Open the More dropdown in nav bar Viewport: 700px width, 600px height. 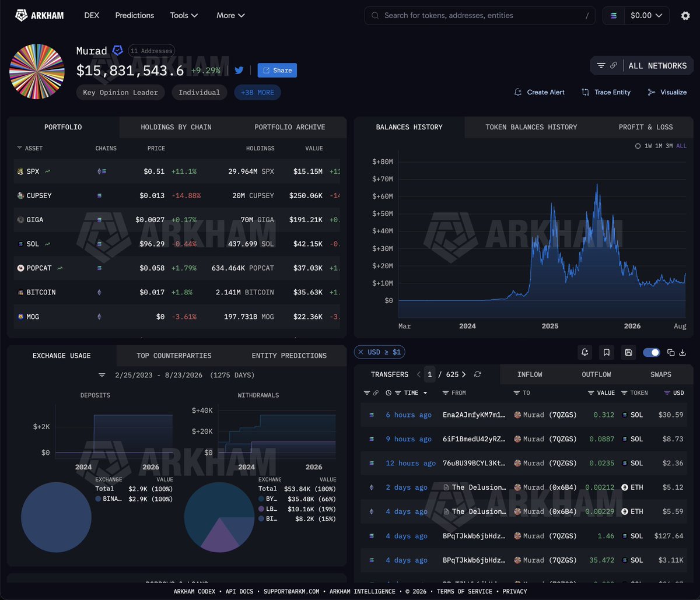tap(230, 15)
